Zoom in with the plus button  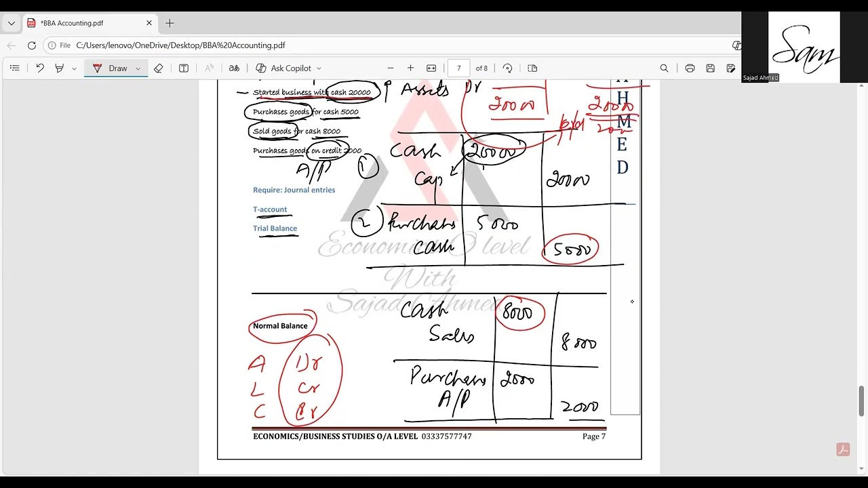pos(410,68)
